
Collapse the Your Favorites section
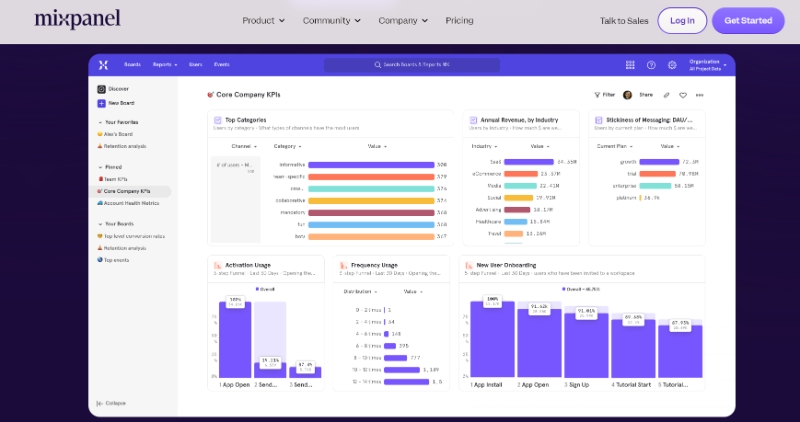point(99,122)
